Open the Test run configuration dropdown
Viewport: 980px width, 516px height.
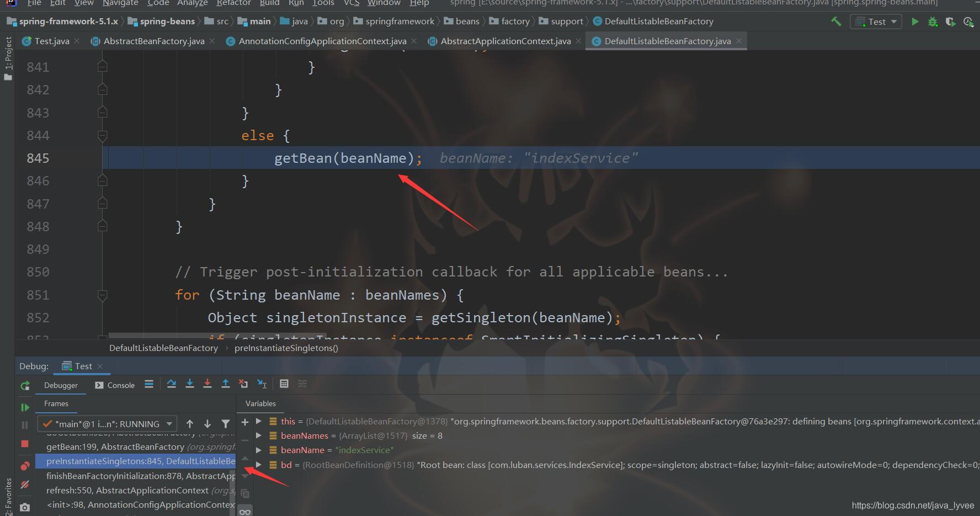[x=876, y=22]
